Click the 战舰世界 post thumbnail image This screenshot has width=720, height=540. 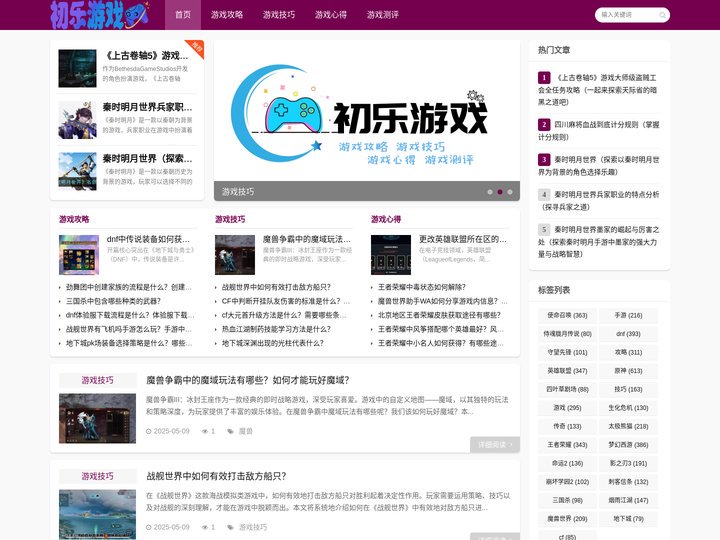(x=97, y=514)
